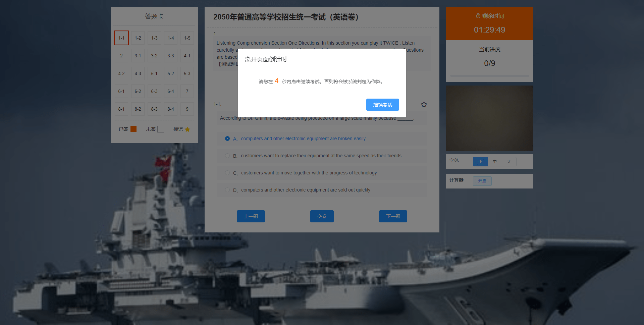Open the calculator with 开启 button
Image resolution: width=644 pixels, height=325 pixels.
click(482, 181)
